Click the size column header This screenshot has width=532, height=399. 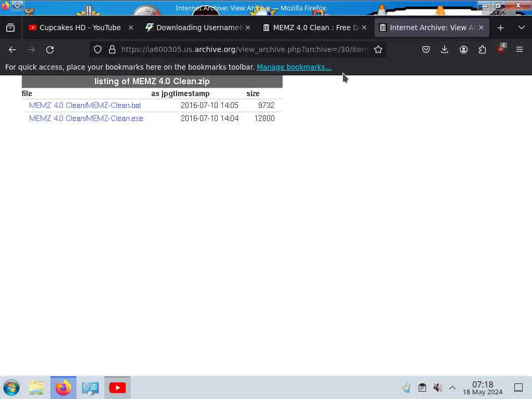[x=253, y=94]
